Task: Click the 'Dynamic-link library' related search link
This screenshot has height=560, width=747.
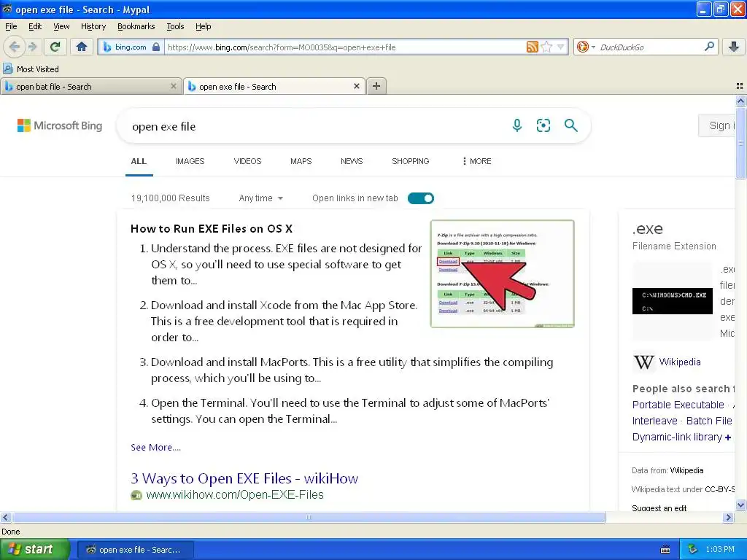Action: coord(677,437)
